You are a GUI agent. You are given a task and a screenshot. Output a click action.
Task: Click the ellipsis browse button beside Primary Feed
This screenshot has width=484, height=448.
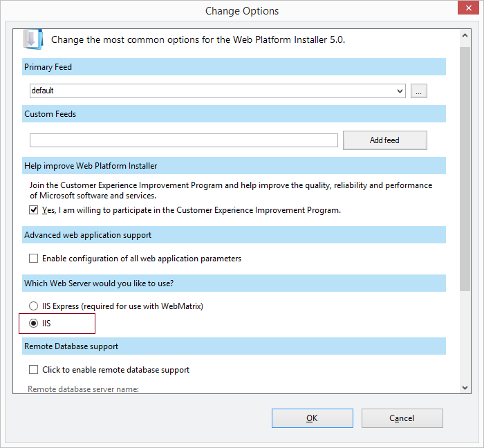418,91
